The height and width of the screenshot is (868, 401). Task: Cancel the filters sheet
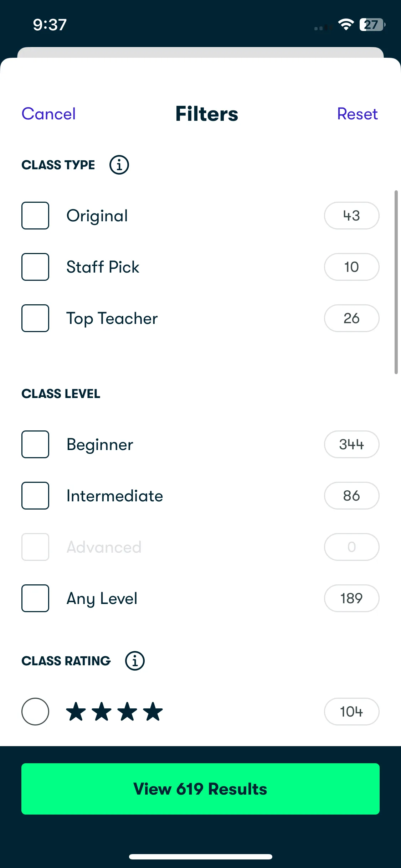click(48, 114)
